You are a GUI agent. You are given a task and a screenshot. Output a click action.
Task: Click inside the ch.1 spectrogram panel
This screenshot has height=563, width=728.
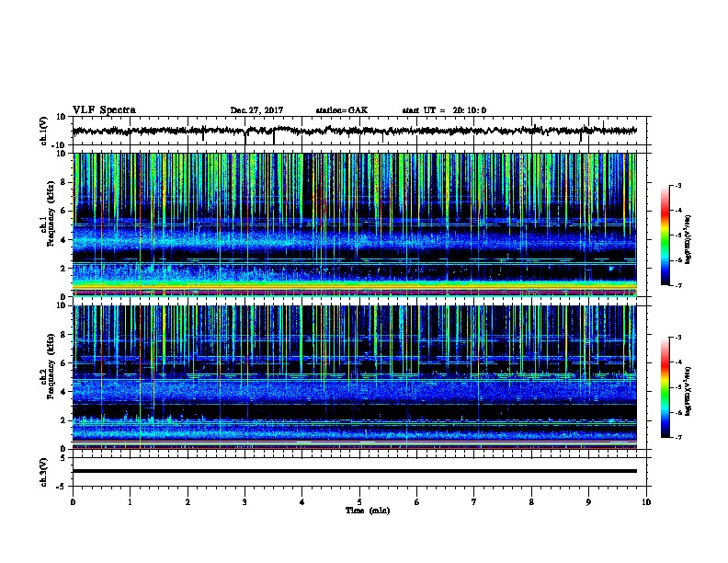[355, 224]
